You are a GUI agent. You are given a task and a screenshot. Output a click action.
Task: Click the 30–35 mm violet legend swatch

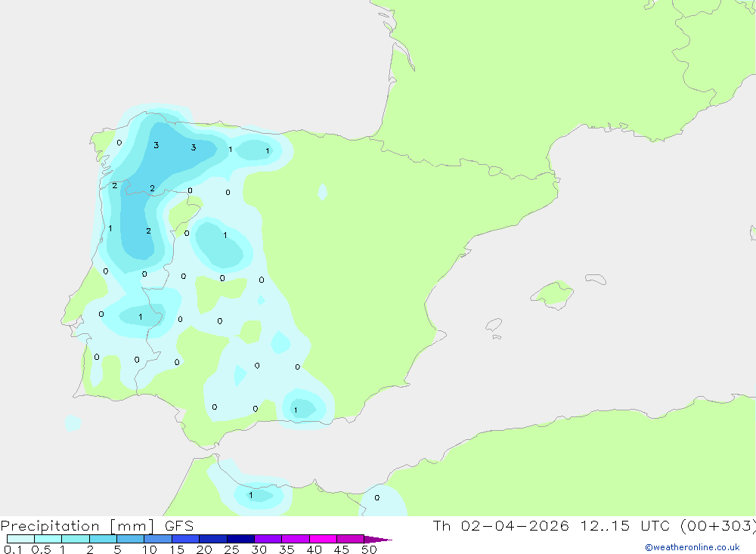click(268, 539)
